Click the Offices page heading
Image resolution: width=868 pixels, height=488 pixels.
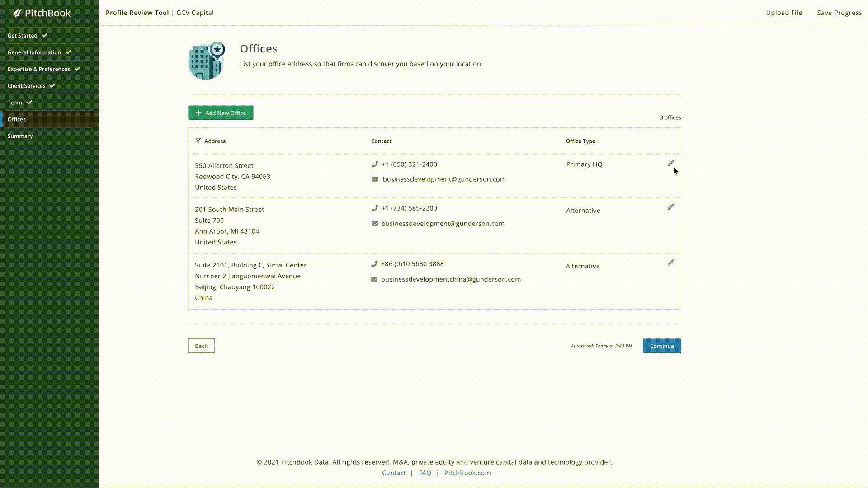pyautogui.click(x=259, y=49)
